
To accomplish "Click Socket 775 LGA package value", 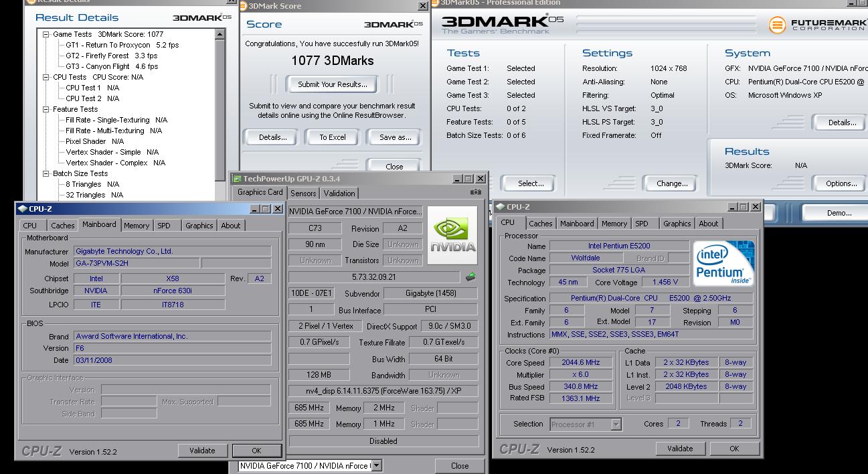I will [619, 270].
